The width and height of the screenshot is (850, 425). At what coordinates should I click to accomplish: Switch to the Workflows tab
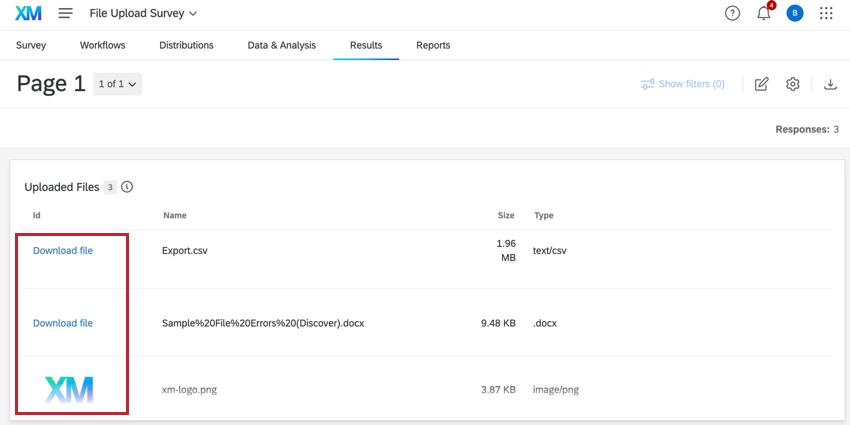[x=102, y=45]
